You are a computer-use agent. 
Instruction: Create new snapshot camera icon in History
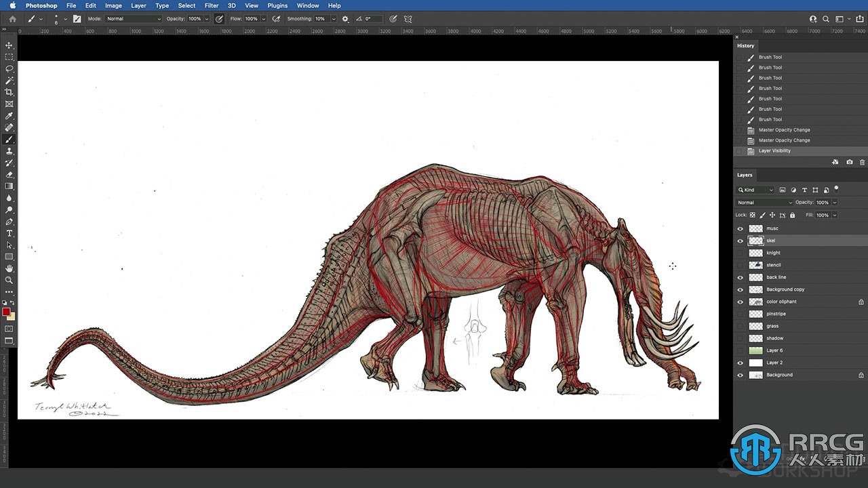point(849,162)
